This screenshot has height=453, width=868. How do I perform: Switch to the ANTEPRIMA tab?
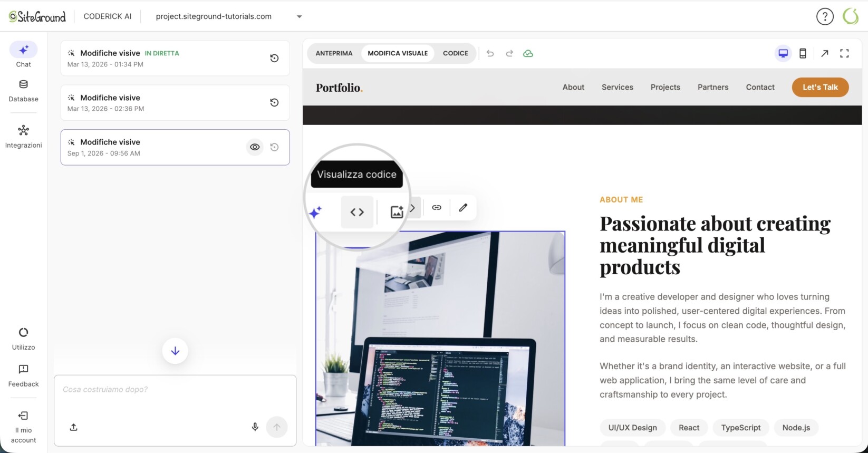pos(334,53)
